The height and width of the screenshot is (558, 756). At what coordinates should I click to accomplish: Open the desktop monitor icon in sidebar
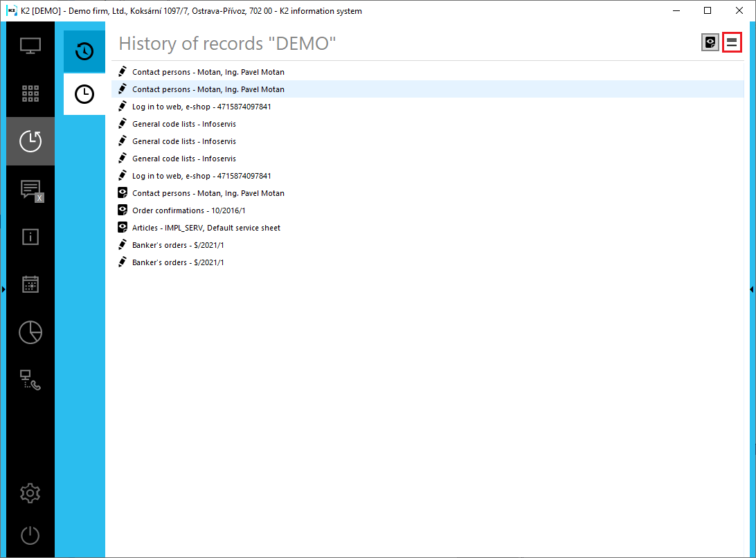(30, 46)
